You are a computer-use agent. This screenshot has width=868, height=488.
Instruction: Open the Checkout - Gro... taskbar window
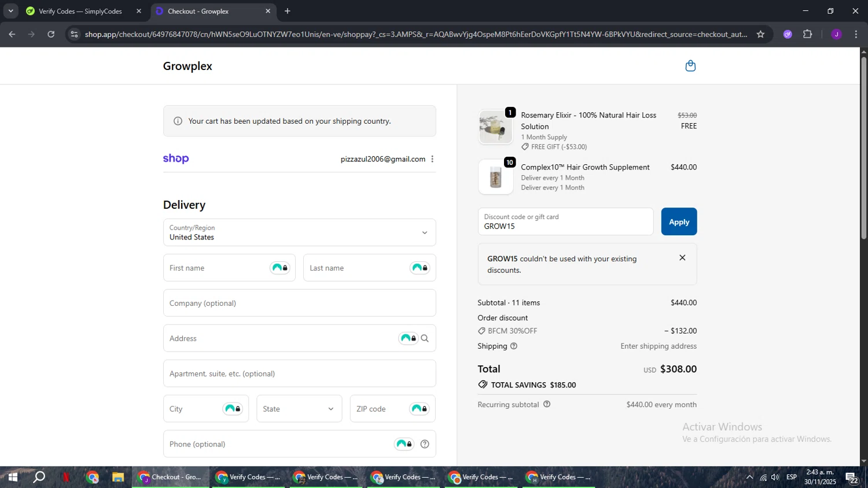[171, 477]
